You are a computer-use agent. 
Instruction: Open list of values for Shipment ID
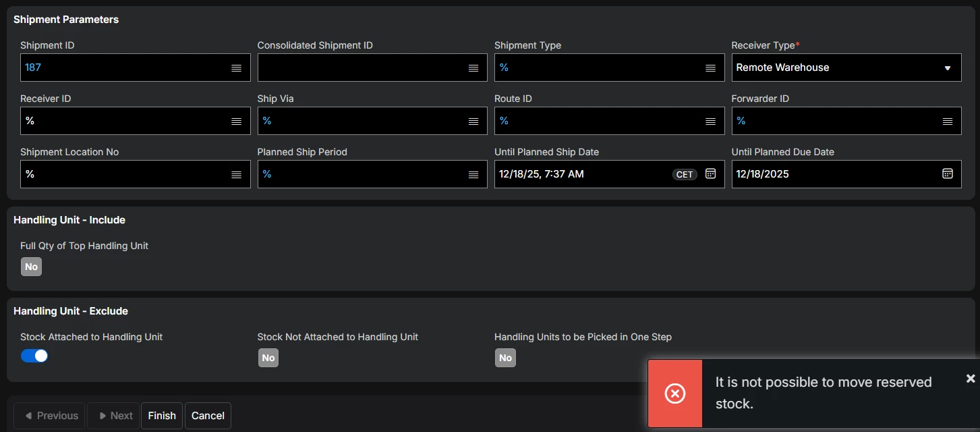click(x=236, y=68)
